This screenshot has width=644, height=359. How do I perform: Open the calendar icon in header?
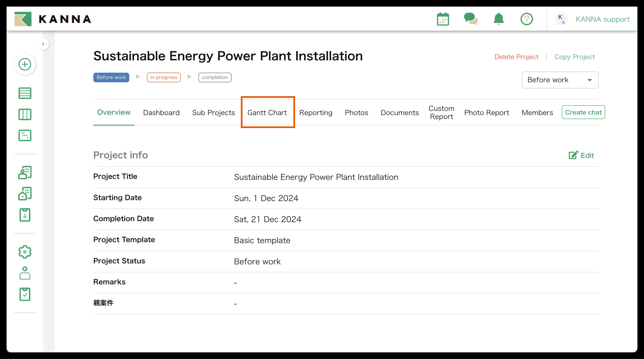(x=443, y=19)
